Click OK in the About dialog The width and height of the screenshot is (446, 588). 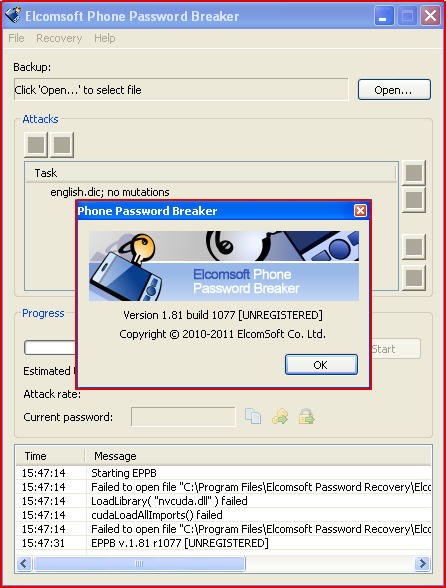[x=321, y=364]
